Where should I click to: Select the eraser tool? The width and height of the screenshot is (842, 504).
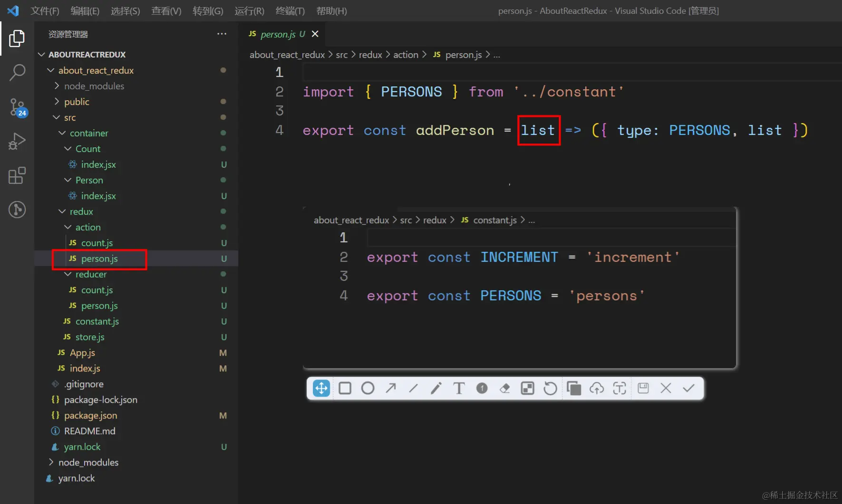504,388
